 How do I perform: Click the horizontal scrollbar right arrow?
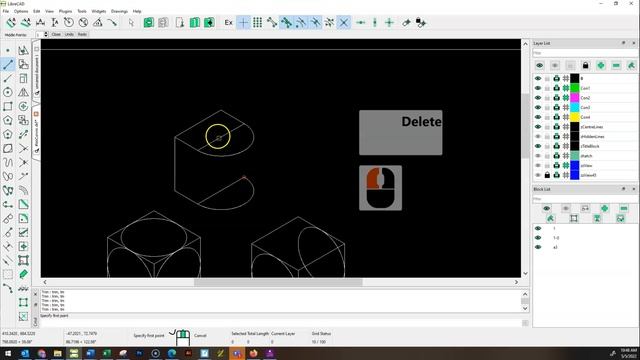coord(516,282)
